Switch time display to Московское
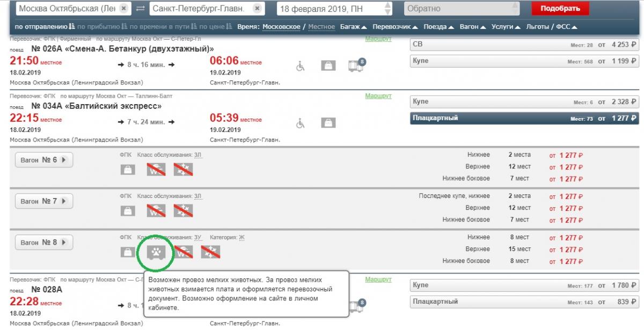Viewport: 644px width, 330px height. click(x=280, y=27)
